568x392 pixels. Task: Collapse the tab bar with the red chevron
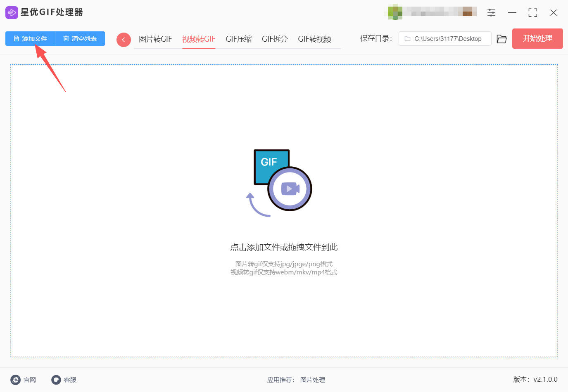(123, 39)
